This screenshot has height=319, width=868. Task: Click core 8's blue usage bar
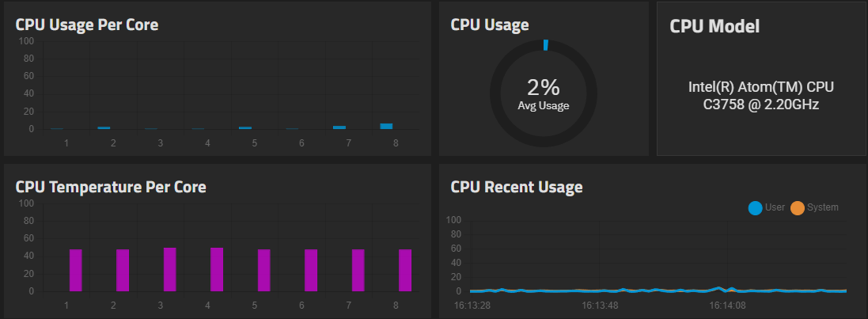[x=386, y=126]
